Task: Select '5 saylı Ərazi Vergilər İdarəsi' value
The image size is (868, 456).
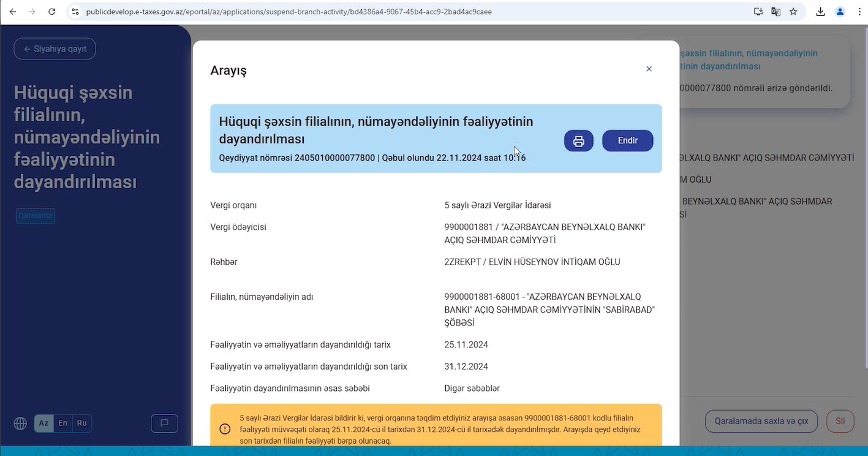Action: 497,205
